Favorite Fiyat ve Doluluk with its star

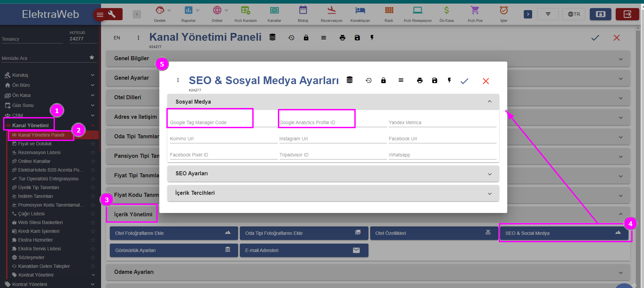point(93,144)
